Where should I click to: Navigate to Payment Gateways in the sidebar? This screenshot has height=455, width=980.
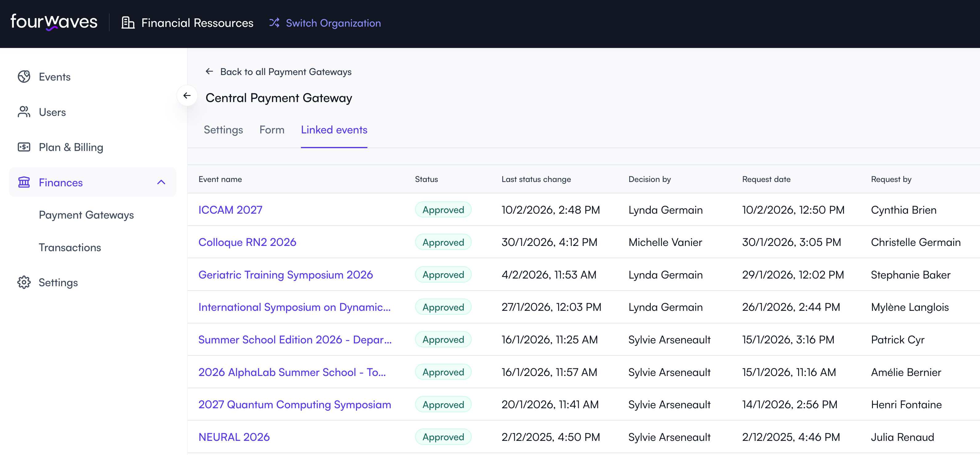[86, 215]
